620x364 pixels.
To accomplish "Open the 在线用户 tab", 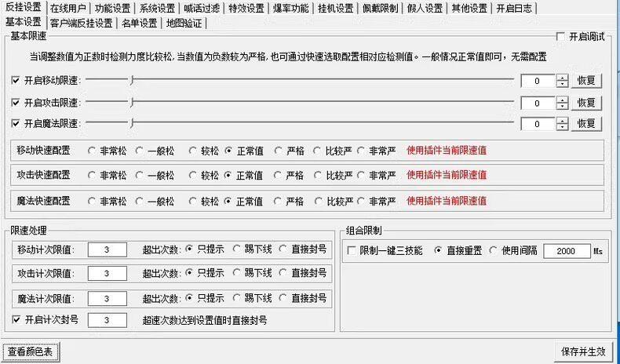I will point(68,8).
